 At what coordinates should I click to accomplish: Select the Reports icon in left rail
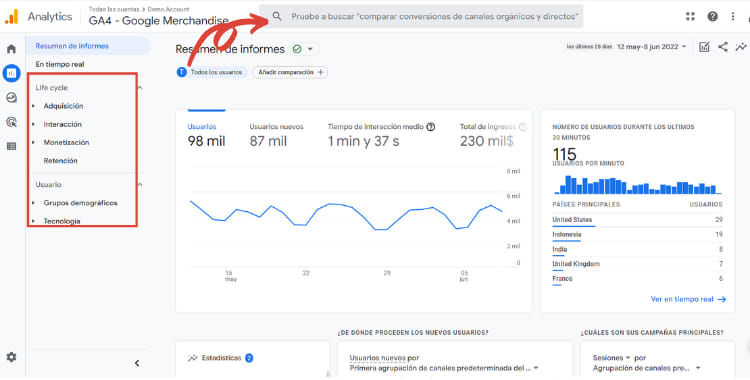[x=11, y=73]
